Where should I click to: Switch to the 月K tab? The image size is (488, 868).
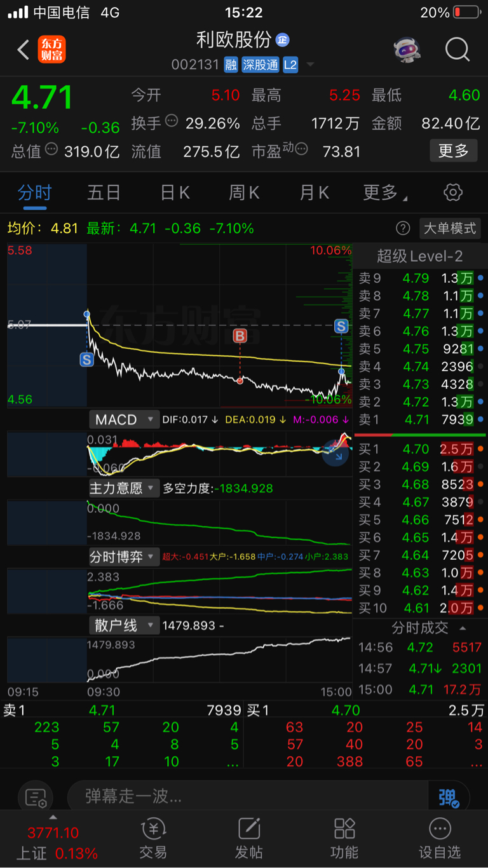(315, 193)
